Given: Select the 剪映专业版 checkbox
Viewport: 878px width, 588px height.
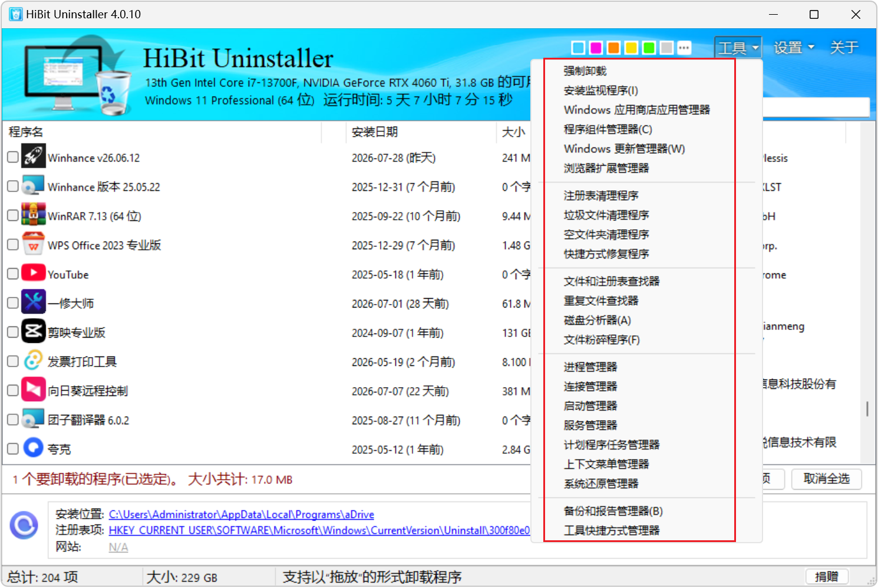Looking at the screenshot, I should point(13,332).
